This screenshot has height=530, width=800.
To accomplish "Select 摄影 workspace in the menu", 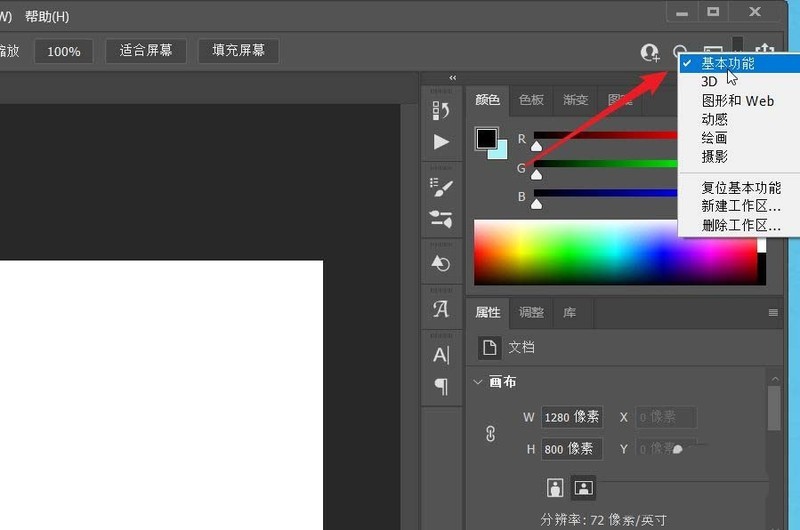I will point(714,157).
